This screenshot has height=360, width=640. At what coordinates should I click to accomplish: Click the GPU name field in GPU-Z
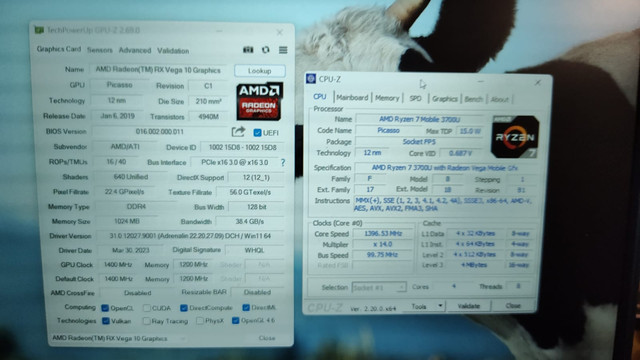[158, 70]
